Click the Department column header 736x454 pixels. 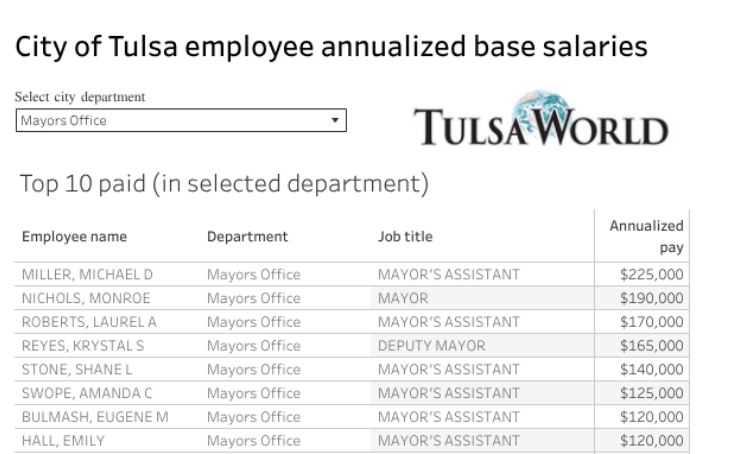pos(247,237)
